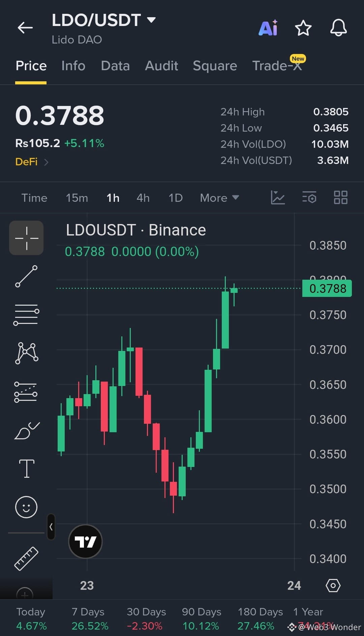Select the ruler measure tool
The width and height of the screenshot is (364, 636).
[x=26, y=559]
